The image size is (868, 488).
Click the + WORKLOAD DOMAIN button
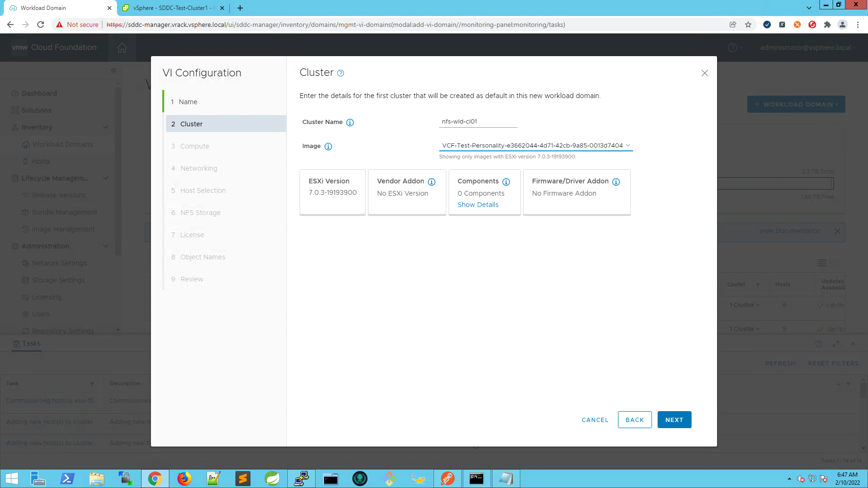click(796, 104)
